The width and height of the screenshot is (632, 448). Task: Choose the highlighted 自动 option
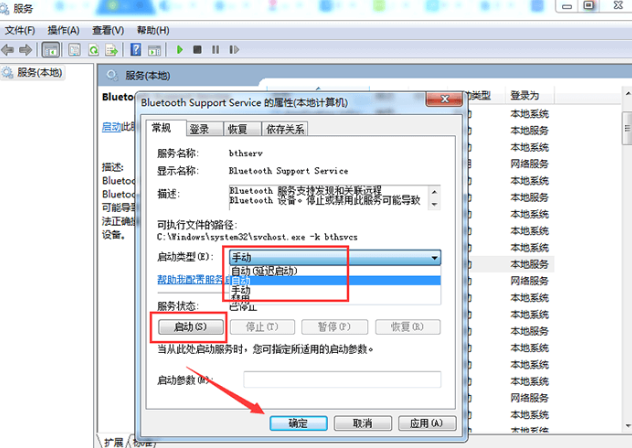coord(335,280)
